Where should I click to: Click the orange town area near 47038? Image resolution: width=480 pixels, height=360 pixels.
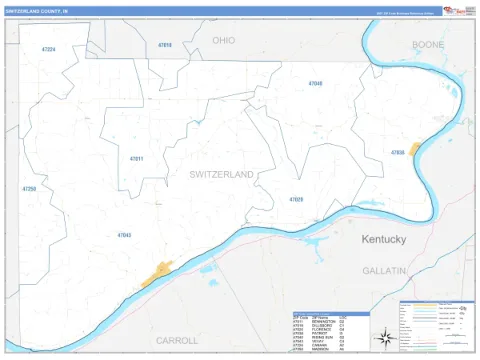tap(415, 149)
